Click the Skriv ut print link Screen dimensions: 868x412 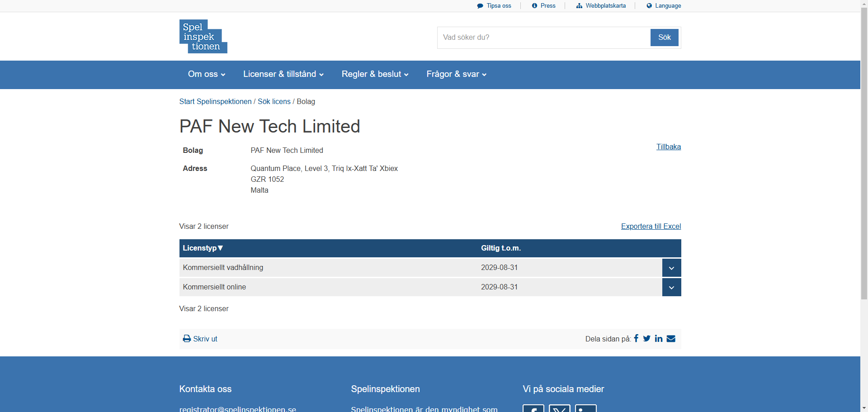205,339
